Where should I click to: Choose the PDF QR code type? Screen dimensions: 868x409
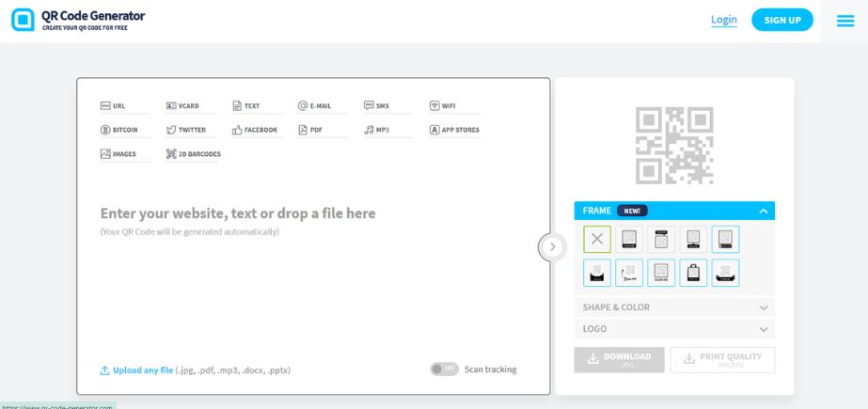click(x=323, y=130)
